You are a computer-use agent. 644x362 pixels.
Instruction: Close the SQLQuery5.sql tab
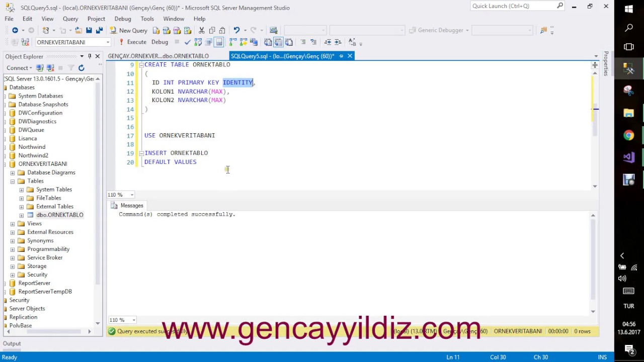pyautogui.click(x=350, y=56)
